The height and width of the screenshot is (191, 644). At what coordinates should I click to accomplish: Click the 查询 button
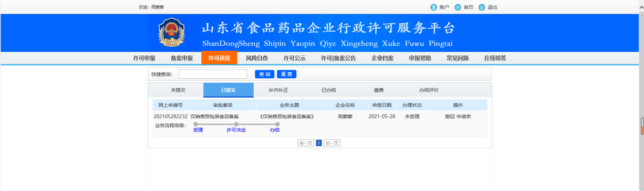(265, 74)
